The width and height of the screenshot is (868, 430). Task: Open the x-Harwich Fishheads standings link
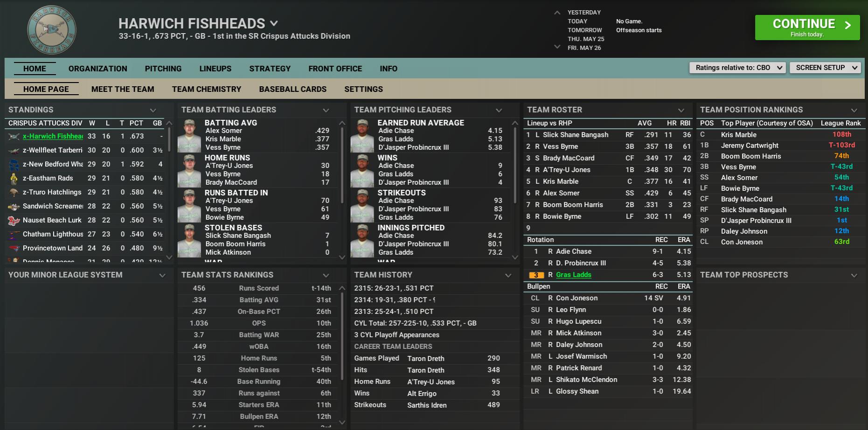[x=53, y=136]
